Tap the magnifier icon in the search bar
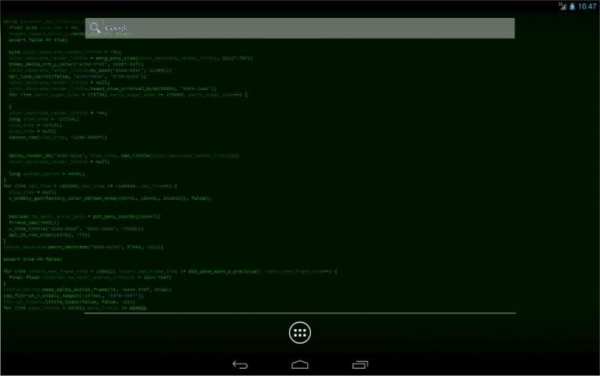 pyautogui.click(x=95, y=28)
